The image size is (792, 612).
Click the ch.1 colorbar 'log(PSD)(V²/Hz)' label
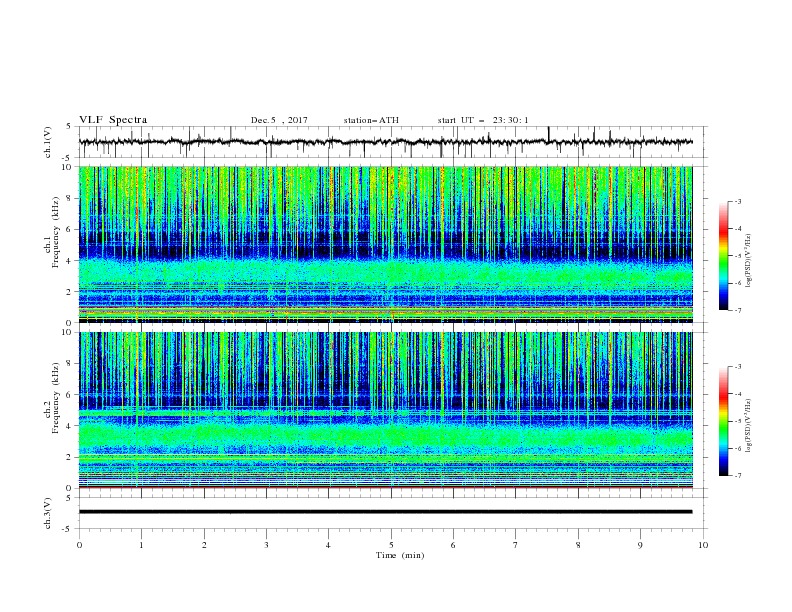coord(749,261)
